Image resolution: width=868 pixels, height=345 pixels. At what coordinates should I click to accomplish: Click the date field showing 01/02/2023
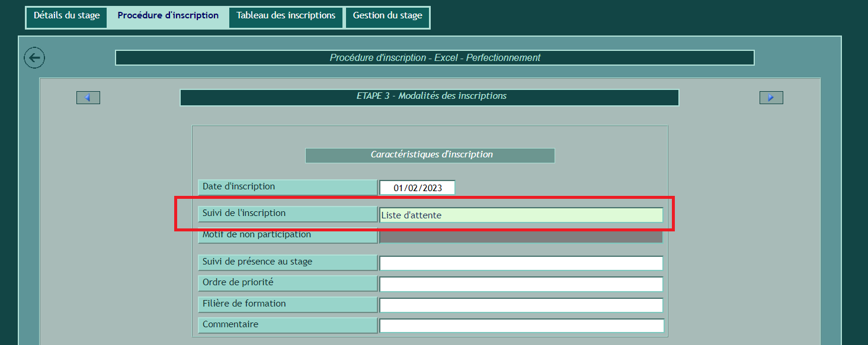417,188
